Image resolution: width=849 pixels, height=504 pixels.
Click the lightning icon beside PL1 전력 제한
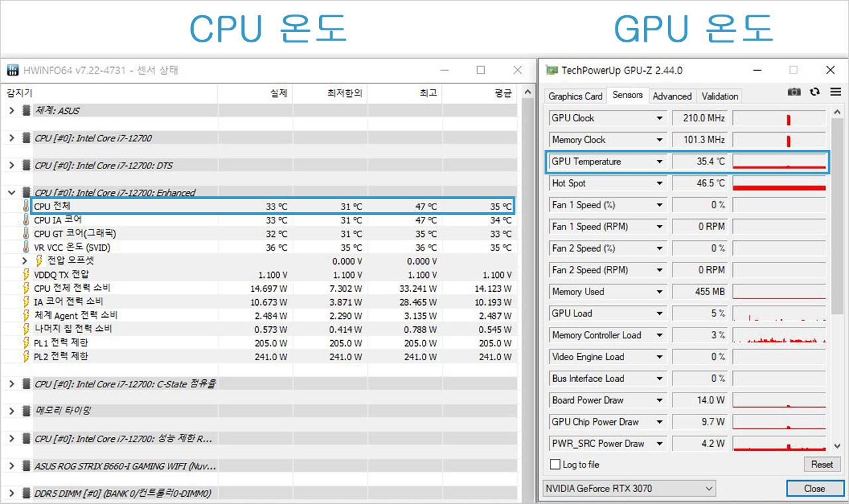[25, 343]
